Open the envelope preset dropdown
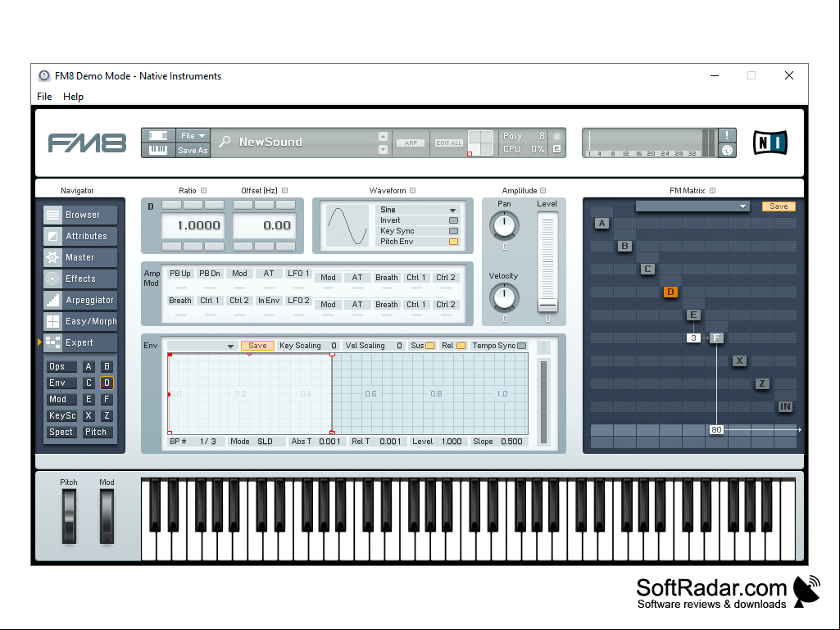The height and width of the screenshot is (630, 840). pyautogui.click(x=202, y=346)
